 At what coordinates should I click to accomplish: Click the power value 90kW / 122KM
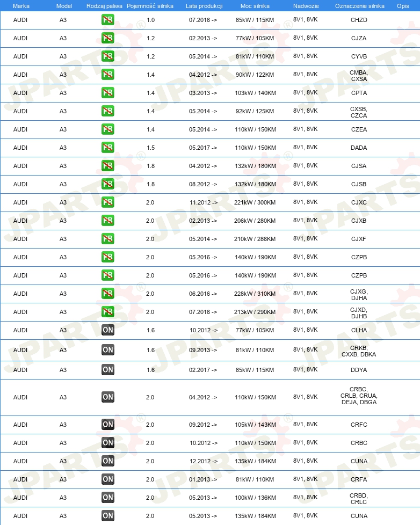coord(255,75)
